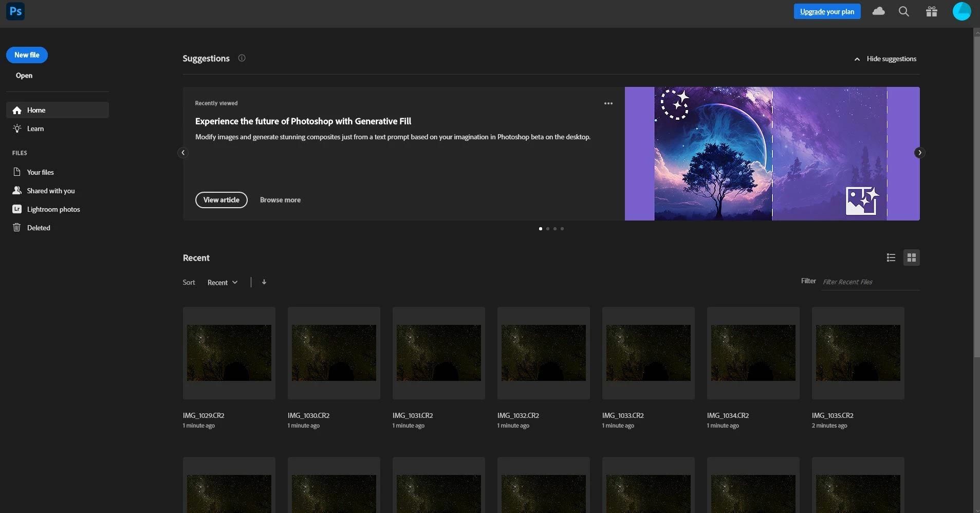Open the What's New gift icon
The height and width of the screenshot is (513, 980).
point(932,11)
